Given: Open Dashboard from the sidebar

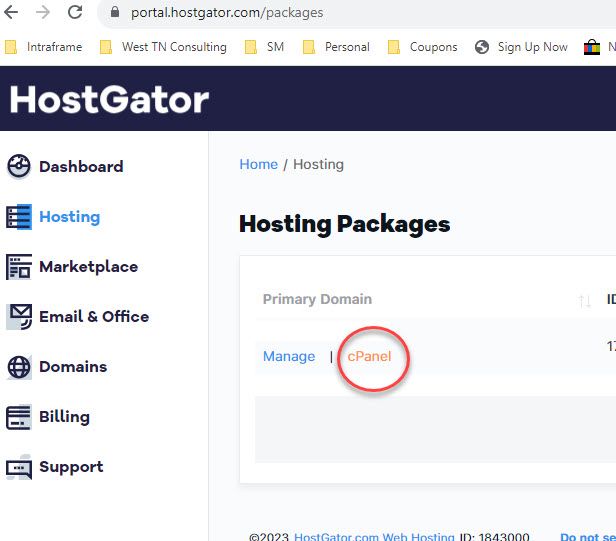Looking at the screenshot, I should coord(81,167).
